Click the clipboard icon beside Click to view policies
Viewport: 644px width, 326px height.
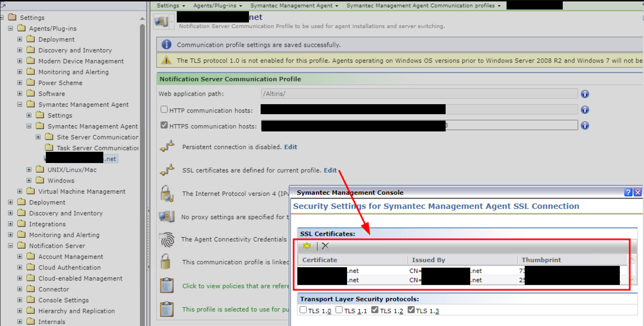point(167,285)
